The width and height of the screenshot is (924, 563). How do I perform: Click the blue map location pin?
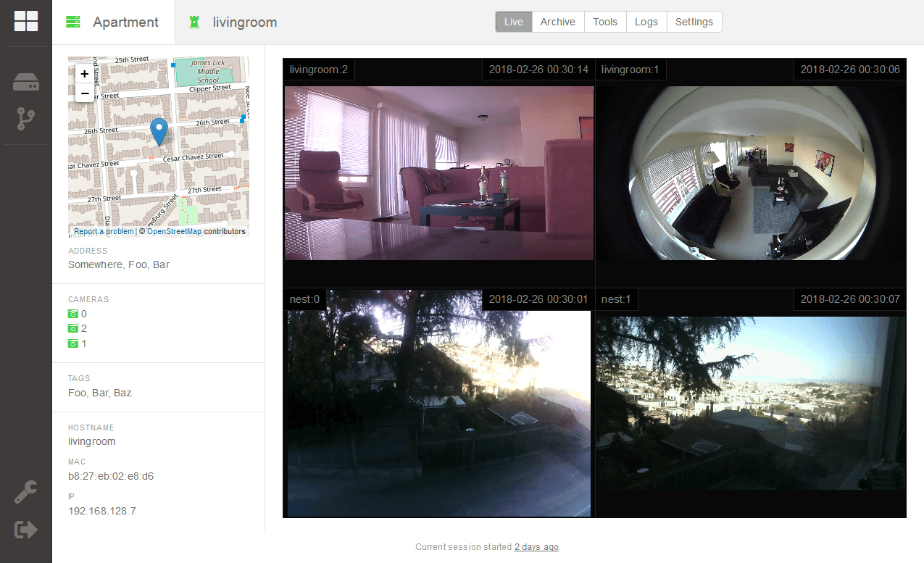coord(159,132)
